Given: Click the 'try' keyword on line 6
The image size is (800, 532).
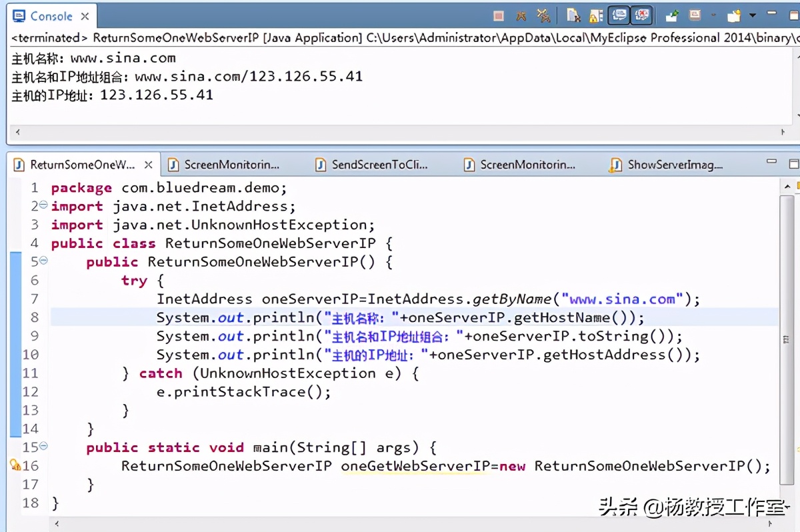Looking at the screenshot, I should pos(134,281).
